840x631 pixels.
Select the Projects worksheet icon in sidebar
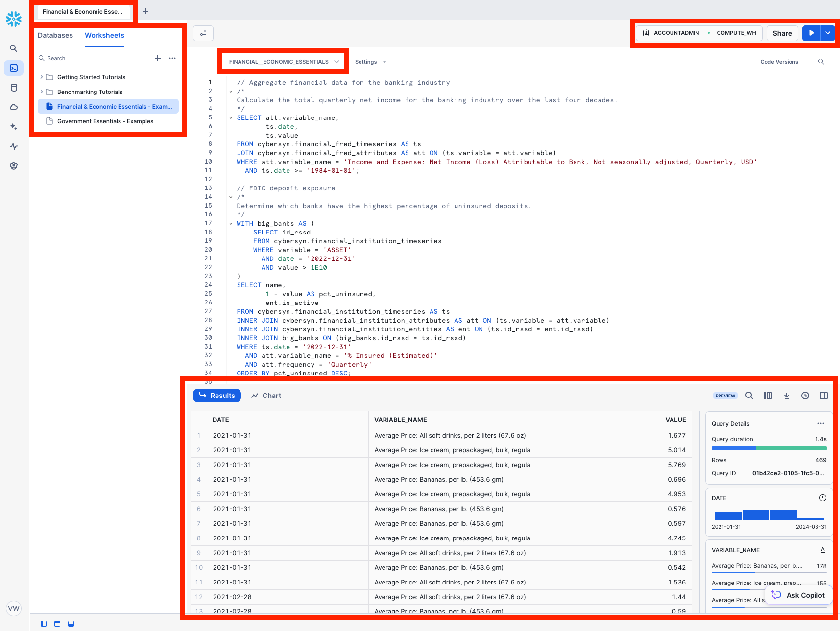point(13,68)
